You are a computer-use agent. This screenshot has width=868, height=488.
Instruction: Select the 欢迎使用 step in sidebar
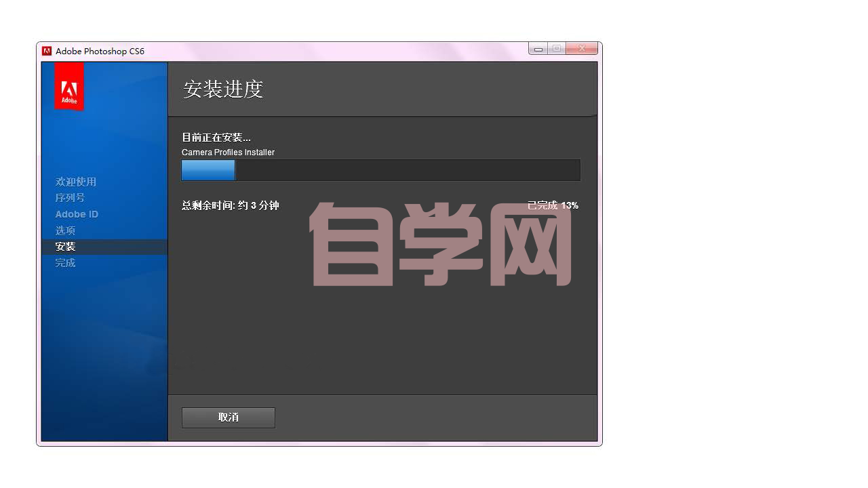point(76,182)
